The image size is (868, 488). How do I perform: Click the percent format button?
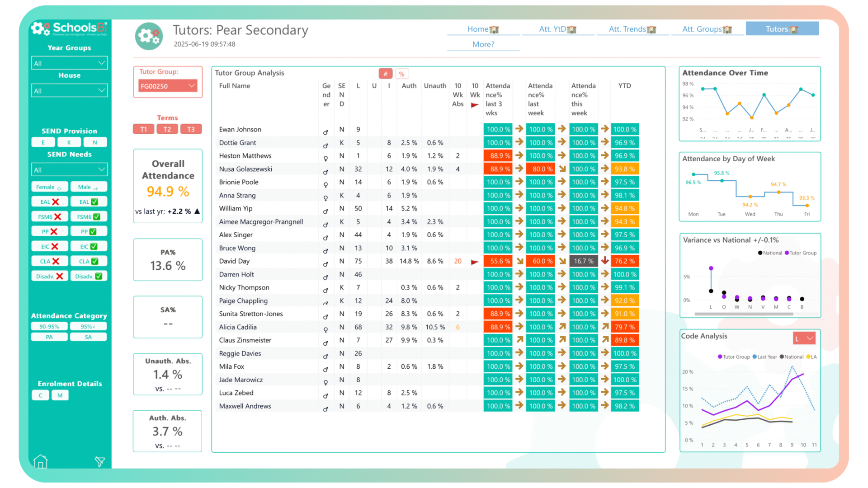(401, 74)
